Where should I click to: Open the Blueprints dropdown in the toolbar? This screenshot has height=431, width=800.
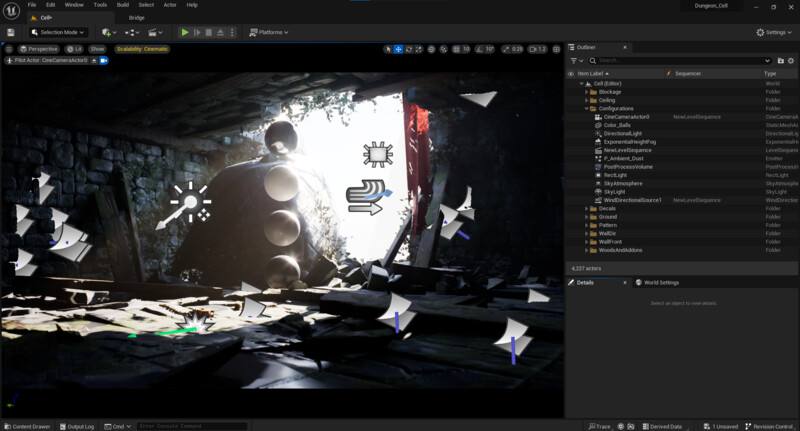[x=132, y=32]
